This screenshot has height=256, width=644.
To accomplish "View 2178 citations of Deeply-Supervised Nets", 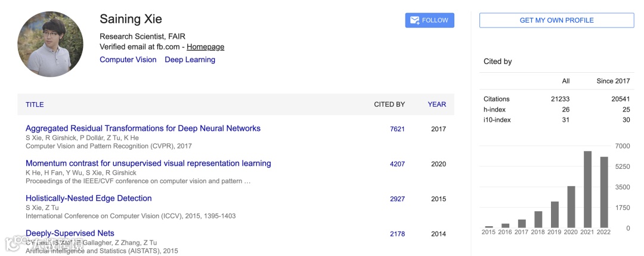I will point(397,234).
